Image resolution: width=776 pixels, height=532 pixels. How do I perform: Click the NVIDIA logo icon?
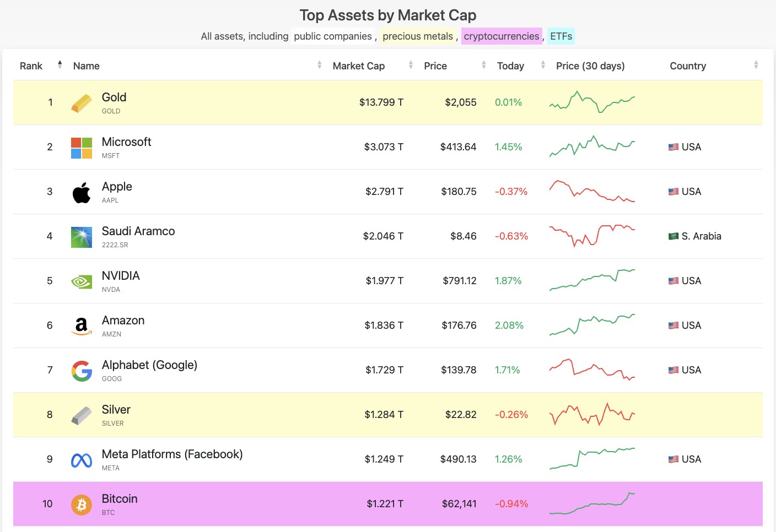(x=82, y=282)
